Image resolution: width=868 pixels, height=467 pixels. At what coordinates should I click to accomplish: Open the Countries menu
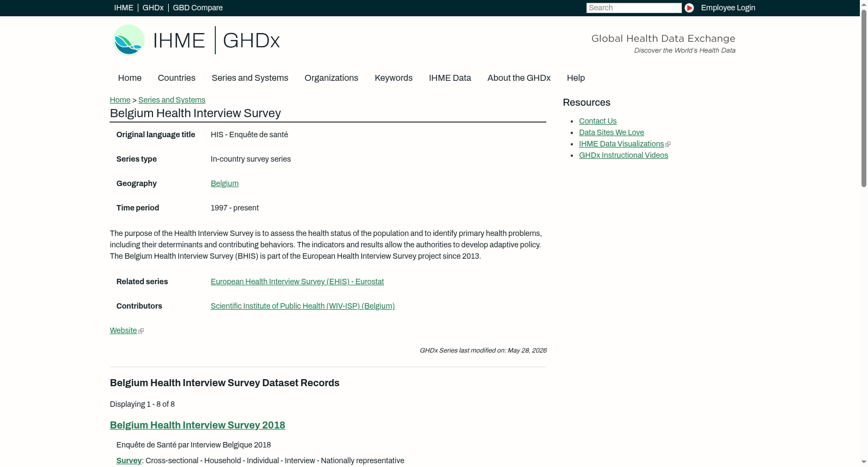click(176, 78)
